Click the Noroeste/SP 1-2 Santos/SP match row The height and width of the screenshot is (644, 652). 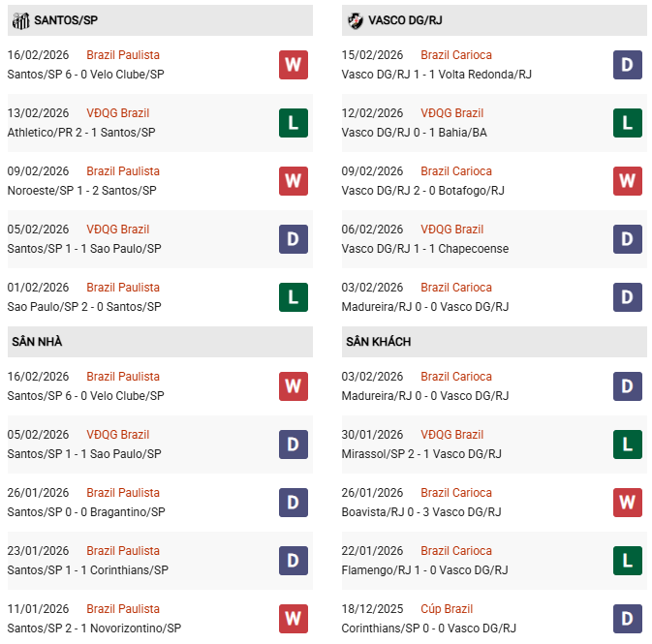click(x=81, y=191)
